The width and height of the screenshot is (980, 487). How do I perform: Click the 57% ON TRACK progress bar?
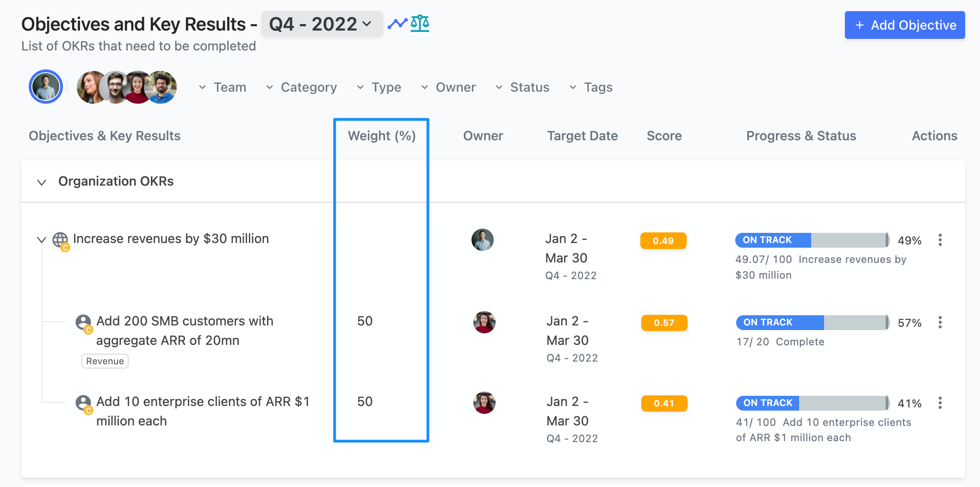click(x=813, y=323)
